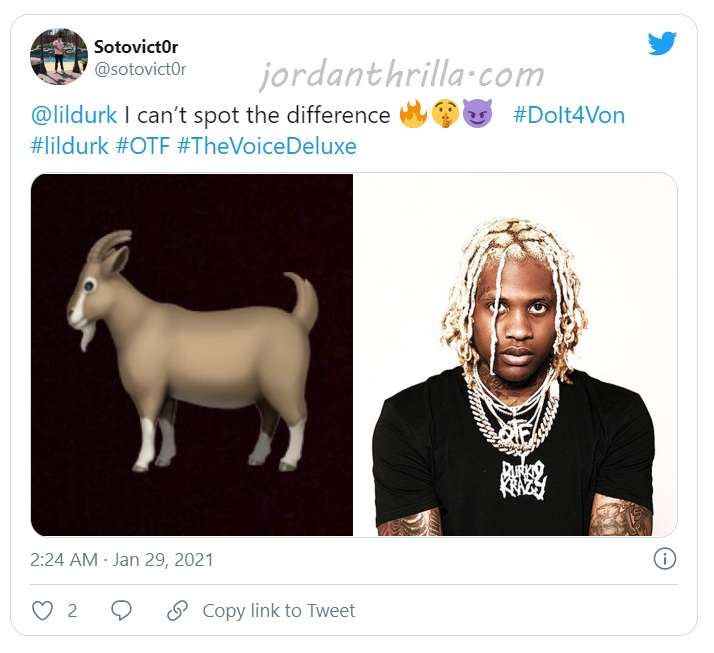This screenshot has width=714, height=653.
Task: Click the fire emoji in tweet
Action: [x=413, y=114]
